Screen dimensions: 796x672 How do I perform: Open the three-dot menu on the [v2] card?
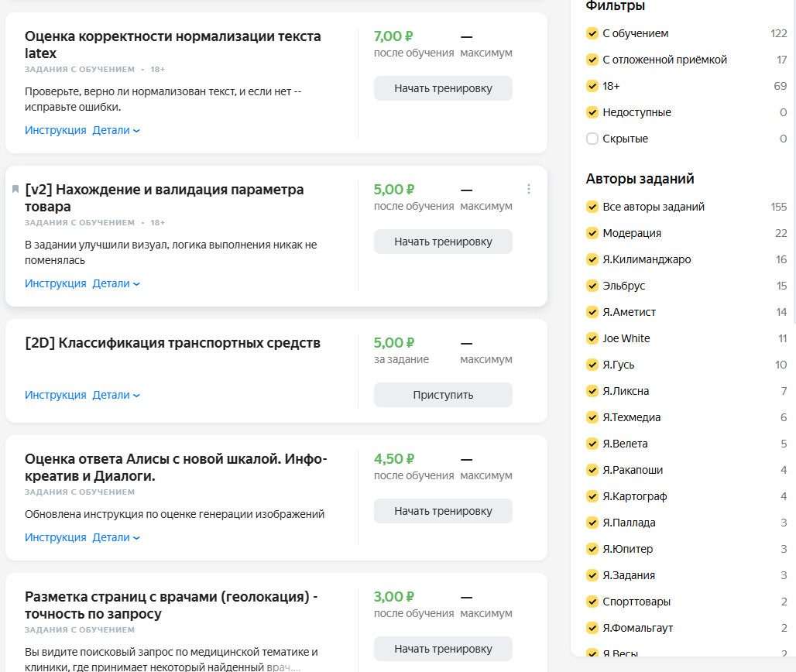coord(529,188)
